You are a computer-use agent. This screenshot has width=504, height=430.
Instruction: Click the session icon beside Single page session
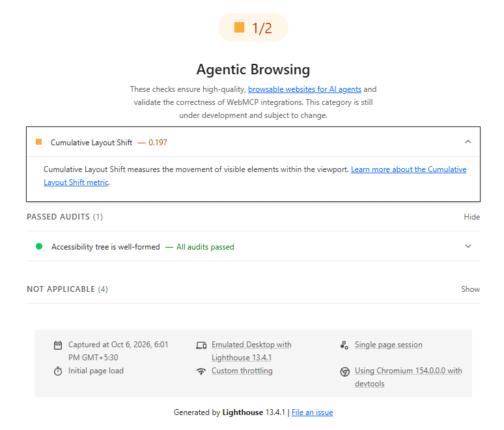[x=344, y=345]
